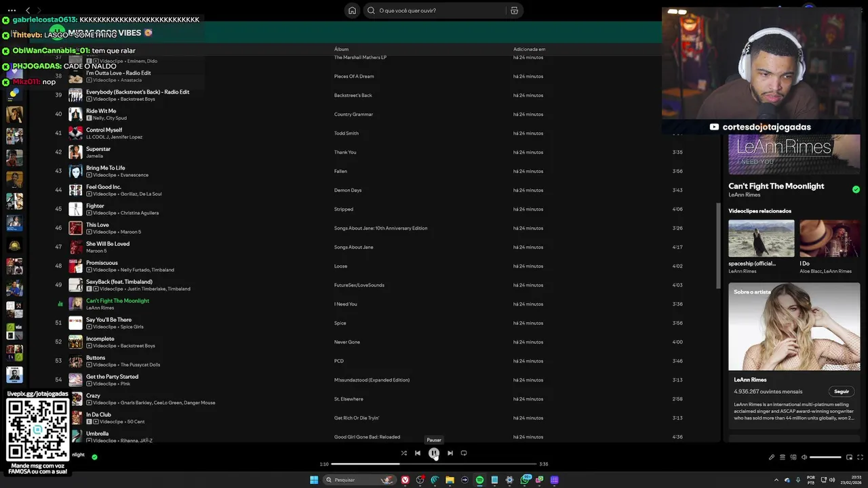
Task: Toggle repeat mode
Action: 464,453
